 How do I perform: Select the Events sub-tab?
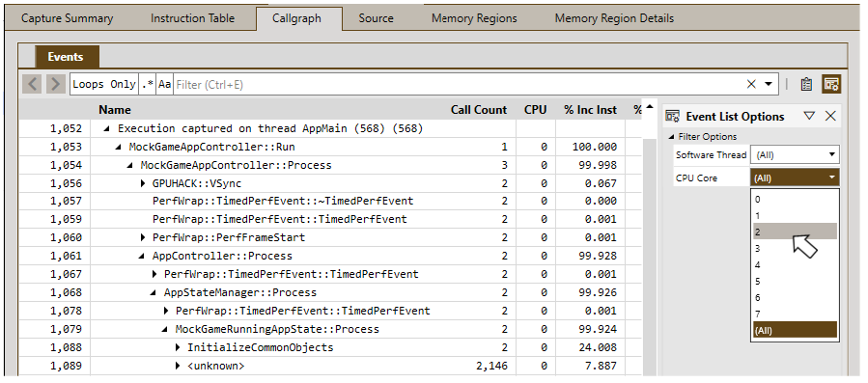(x=66, y=57)
